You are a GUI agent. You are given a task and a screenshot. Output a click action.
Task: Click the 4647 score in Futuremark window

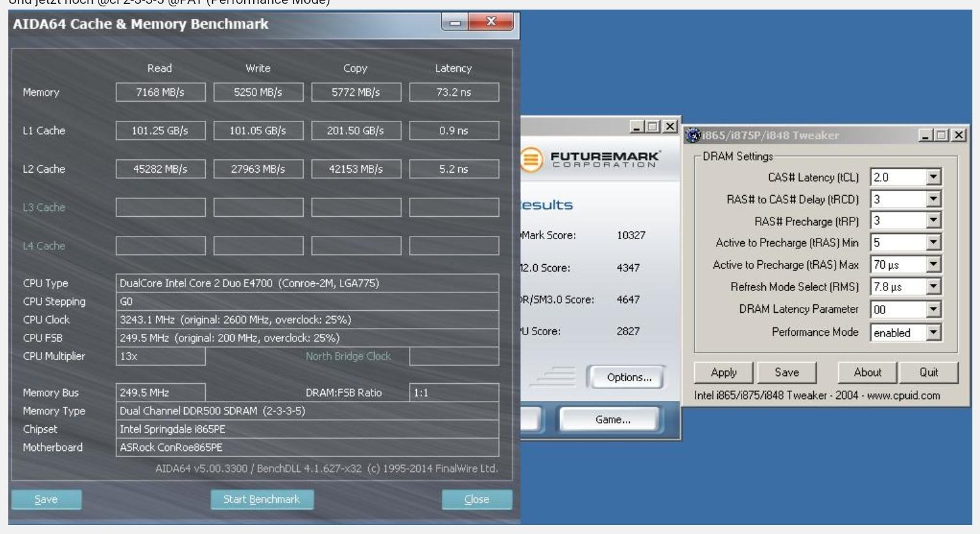pos(628,299)
